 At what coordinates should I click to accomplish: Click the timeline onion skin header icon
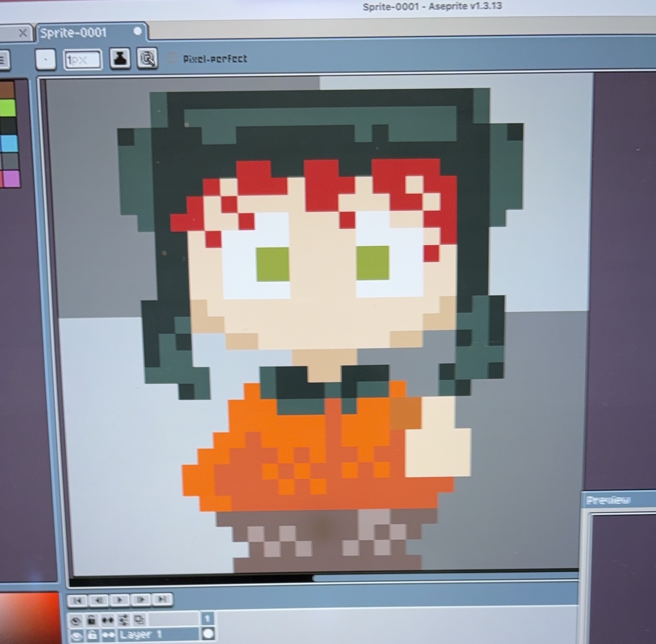[x=139, y=619]
